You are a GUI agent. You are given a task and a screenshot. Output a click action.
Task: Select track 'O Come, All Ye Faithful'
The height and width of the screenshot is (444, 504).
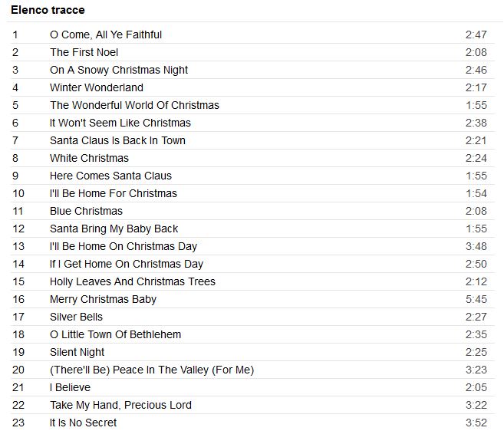pyautogui.click(x=106, y=35)
